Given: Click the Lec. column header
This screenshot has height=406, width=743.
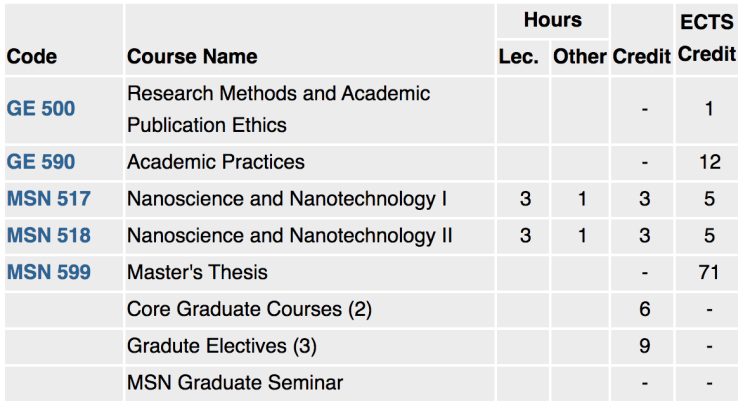Looking at the screenshot, I should [x=518, y=57].
